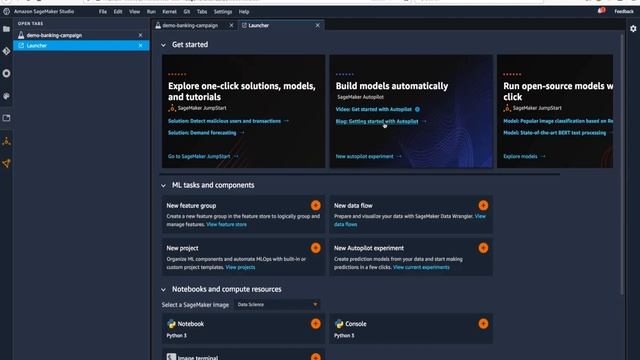Open the Edit menu
The width and height of the screenshot is (640, 360).
point(118,12)
